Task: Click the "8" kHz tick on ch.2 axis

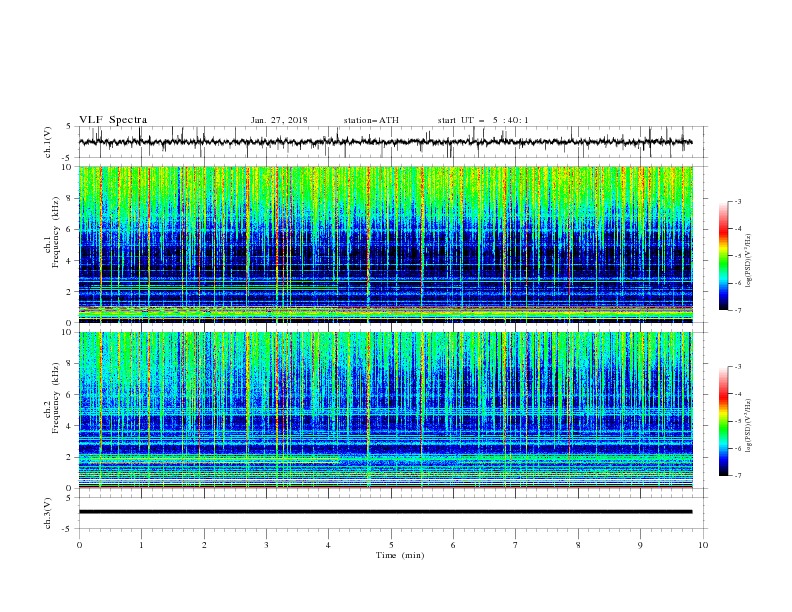Action: click(x=71, y=364)
